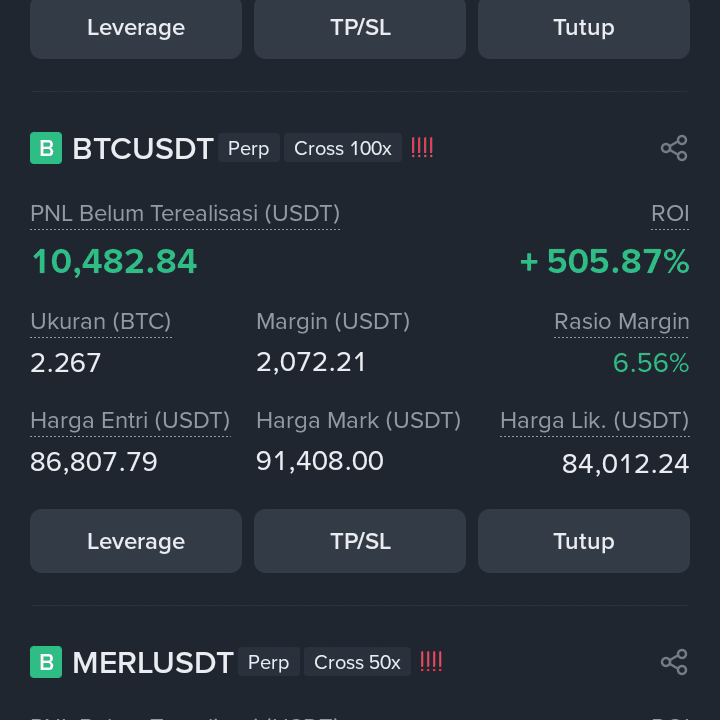Tap the red risk indicator beside MERLUSDT
Image resolution: width=720 pixels, height=720 pixels.
(431, 662)
